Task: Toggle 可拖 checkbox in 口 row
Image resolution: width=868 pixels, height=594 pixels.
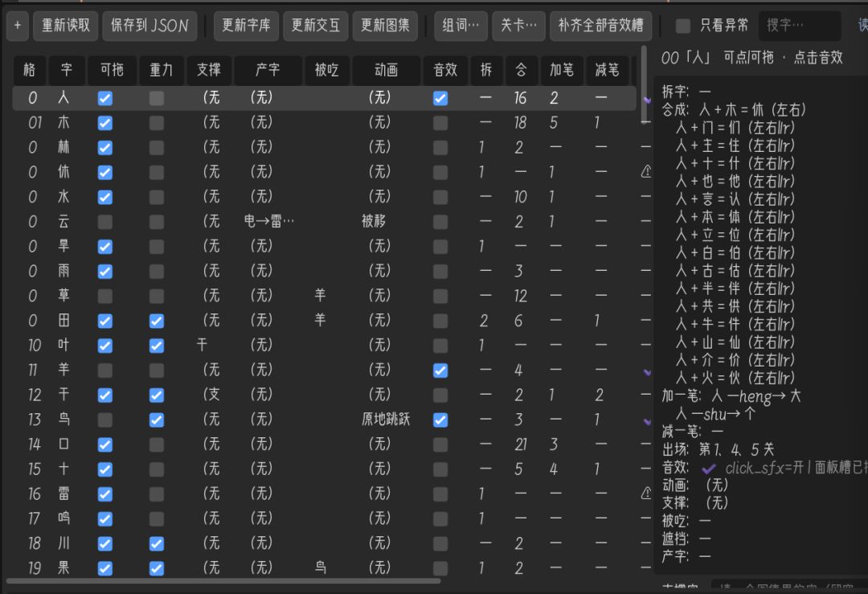Action: (x=105, y=444)
